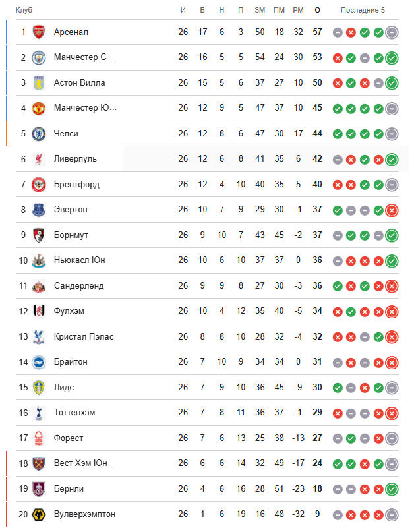This screenshot has width=414, height=532.
Task: Click the О points column header
Action: 318,10
